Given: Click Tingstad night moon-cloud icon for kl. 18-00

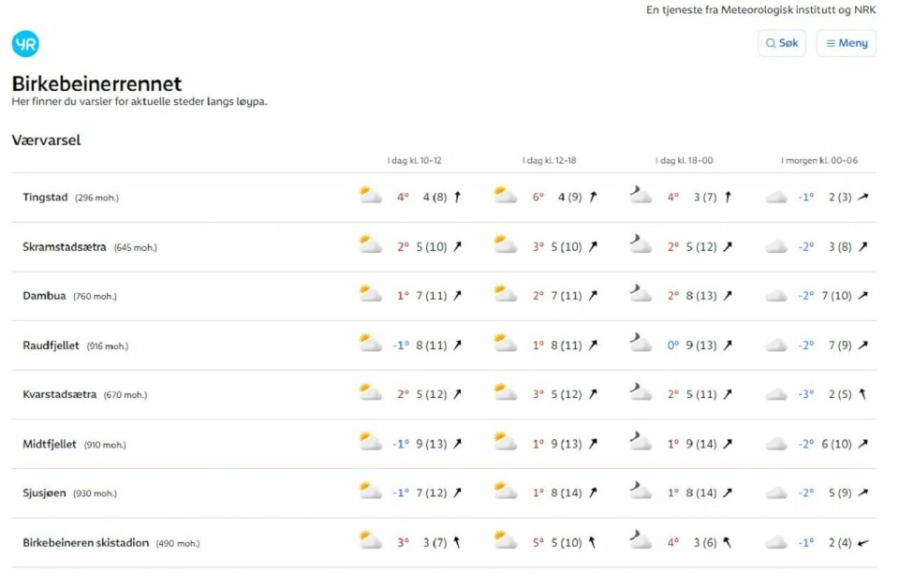Looking at the screenshot, I should tap(641, 196).
